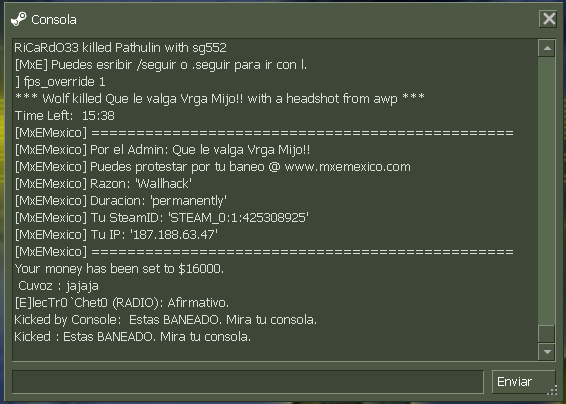Click 'Your money has been set' line

pos(119,269)
